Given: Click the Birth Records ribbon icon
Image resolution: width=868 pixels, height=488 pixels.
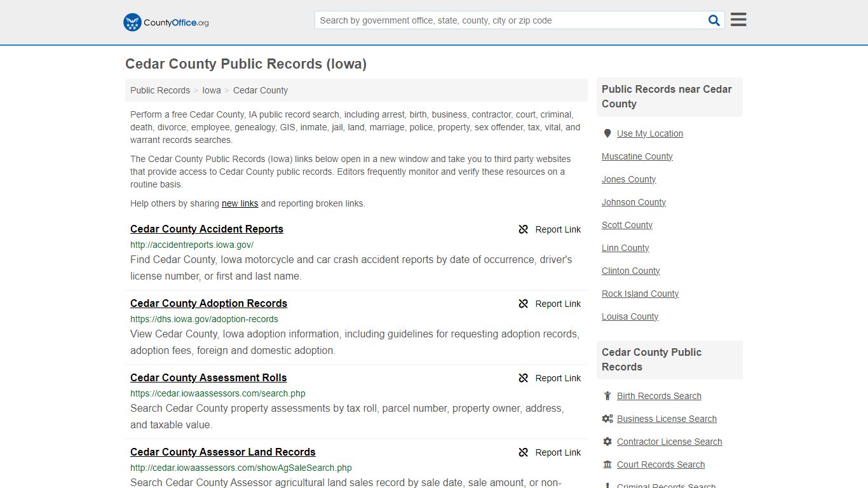Looking at the screenshot, I should click(607, 396).
